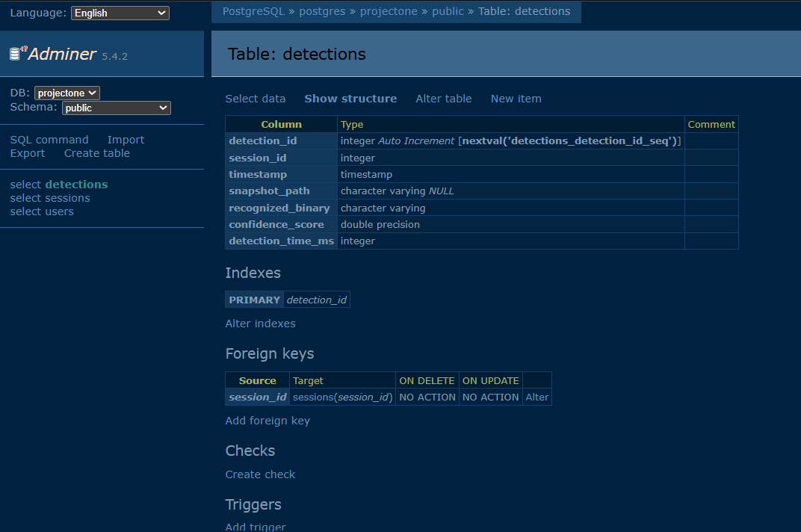Open the Import link
The image size is (801, 532).
[x=126, y=140]
